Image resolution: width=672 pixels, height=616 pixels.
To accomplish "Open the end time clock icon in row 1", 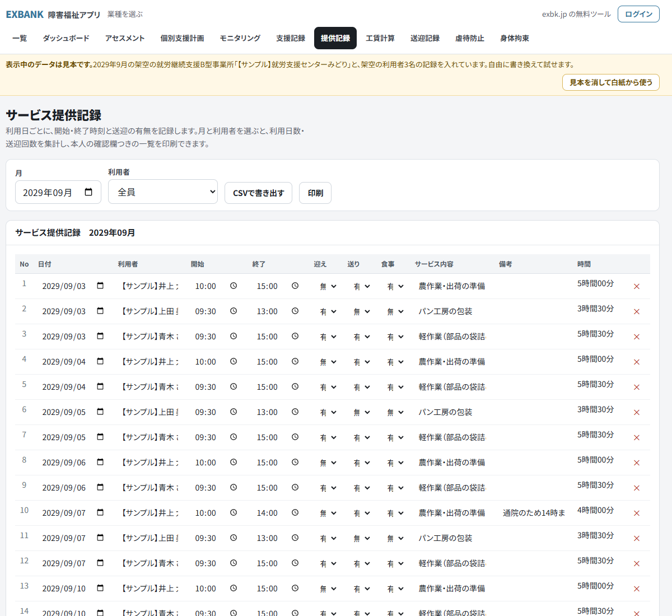I will (x=295, y=286).
